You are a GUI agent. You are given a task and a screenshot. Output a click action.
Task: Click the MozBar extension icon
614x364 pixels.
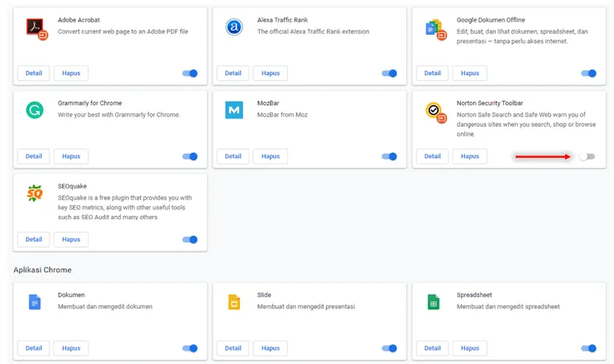tap(234, 110)
